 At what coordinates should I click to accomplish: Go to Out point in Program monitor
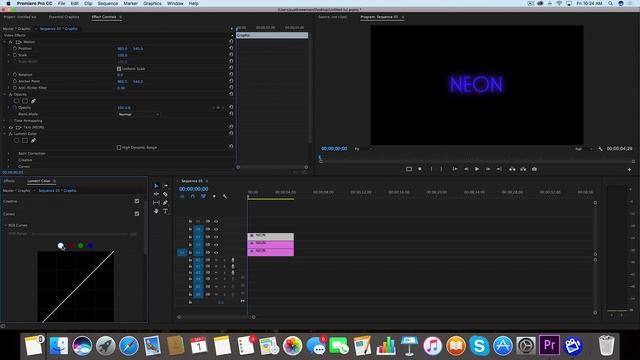tap(499, 169)
